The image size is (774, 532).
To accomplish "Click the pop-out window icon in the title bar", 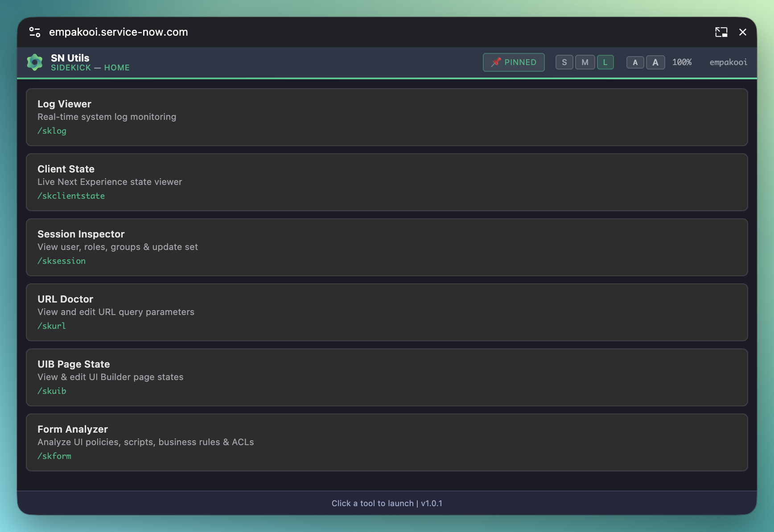I will 721,32.
